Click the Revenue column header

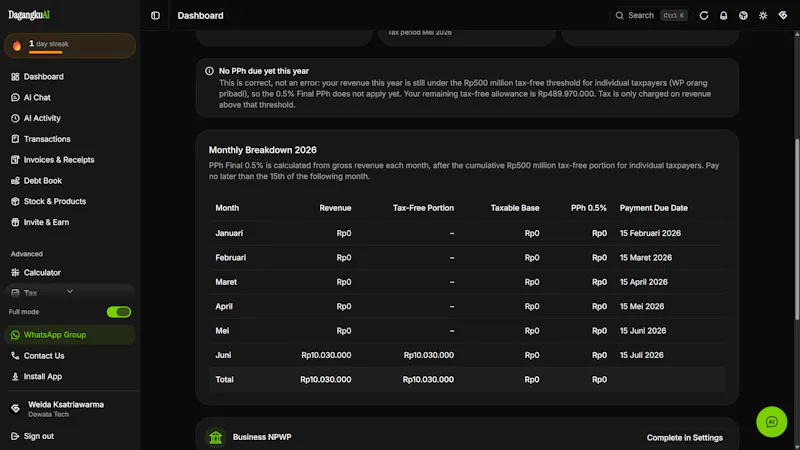[x=335, y=208]
